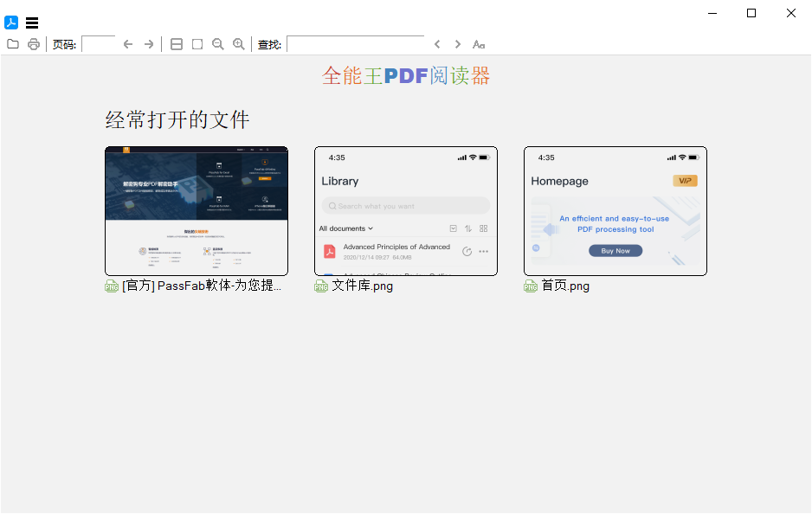The image size is (812, 514).
Task: Open the 文件库.png thumbnail preview
Action: [x=406, y=211]
